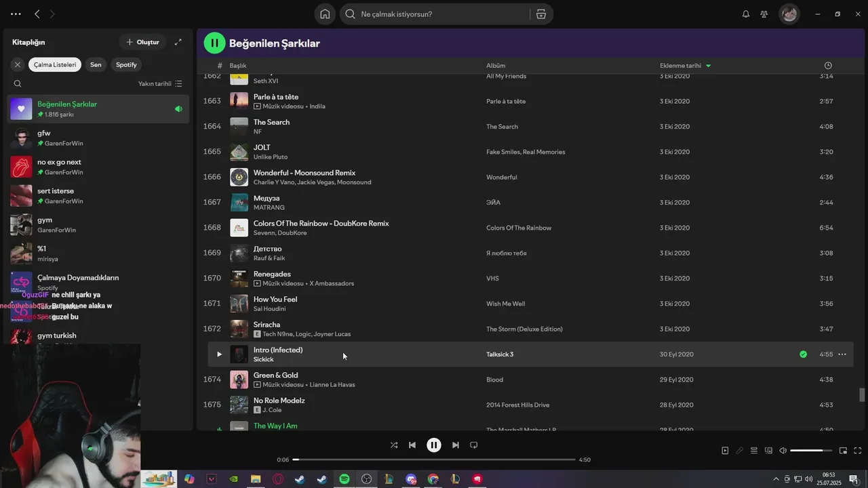Open the three-dot app menu

tap(16, 14)
